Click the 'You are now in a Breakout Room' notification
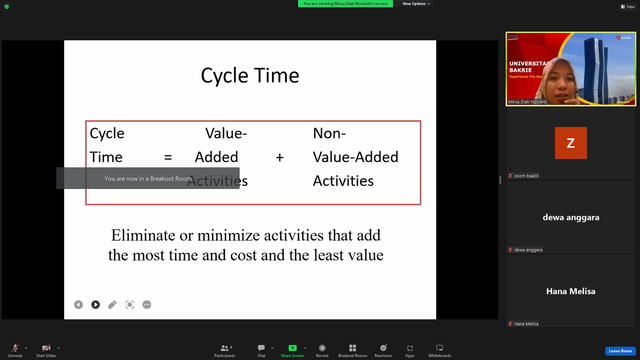Screen dimensions: 640x360 (148, 178)
